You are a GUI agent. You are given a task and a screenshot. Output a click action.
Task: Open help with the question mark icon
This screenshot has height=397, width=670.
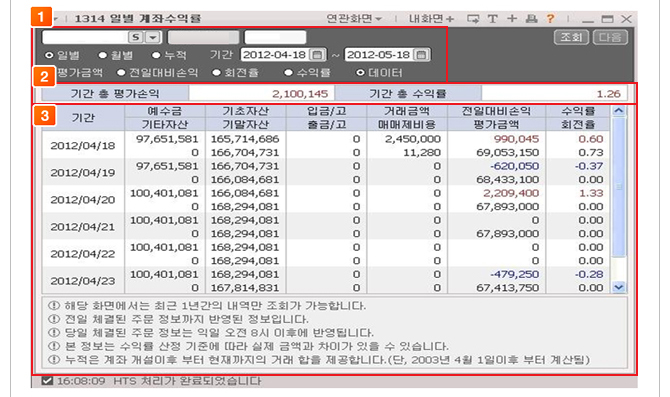(550, 18)
